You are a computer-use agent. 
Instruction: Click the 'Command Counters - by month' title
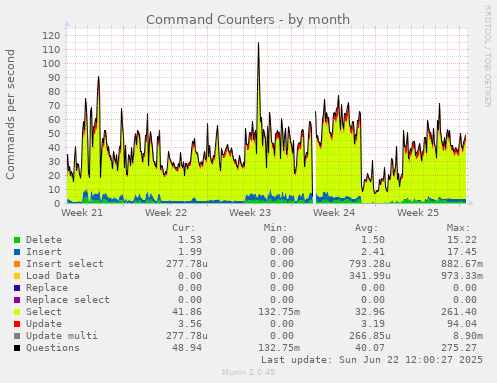[x=248, y=20]
